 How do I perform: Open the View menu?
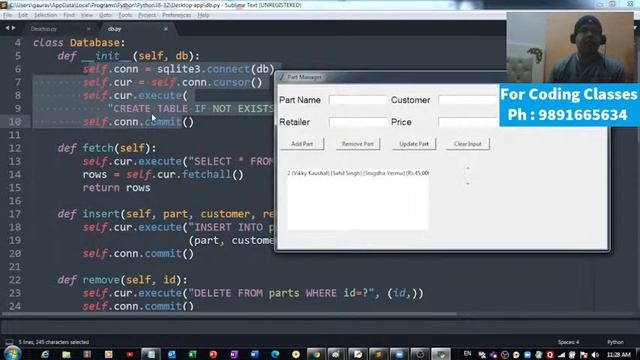87,15
